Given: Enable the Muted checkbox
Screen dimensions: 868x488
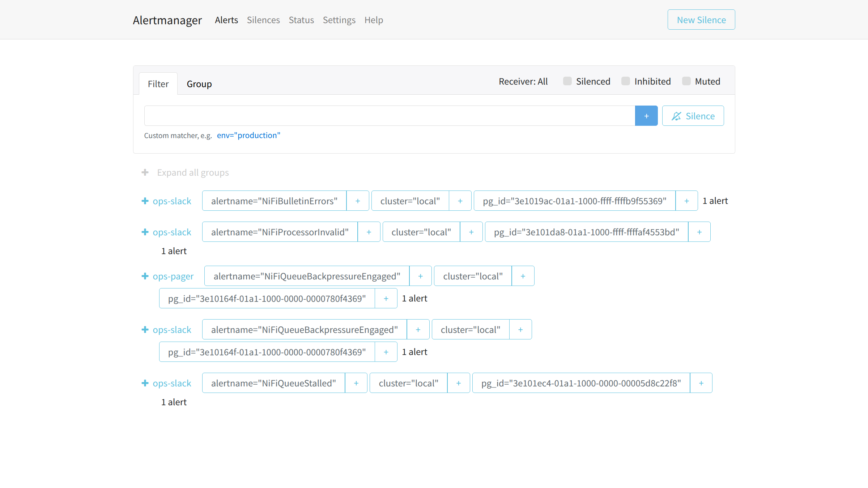Looking at the screenshot, I should (x=686, y=81).
